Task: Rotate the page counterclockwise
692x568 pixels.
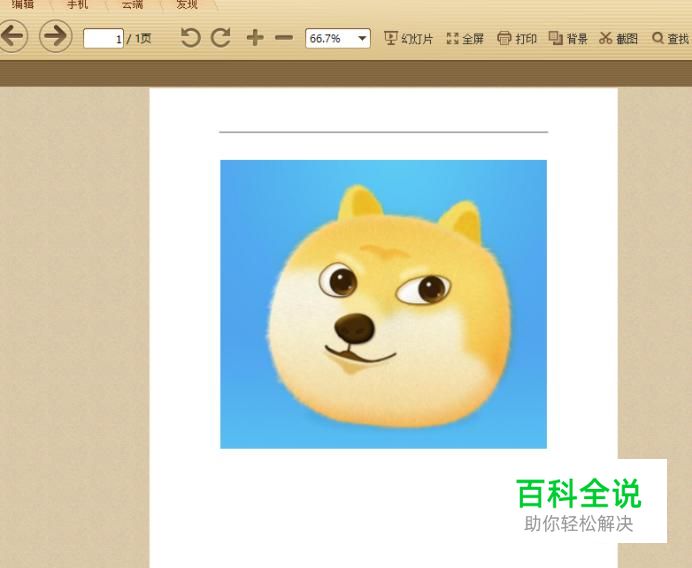Action: 191,38
